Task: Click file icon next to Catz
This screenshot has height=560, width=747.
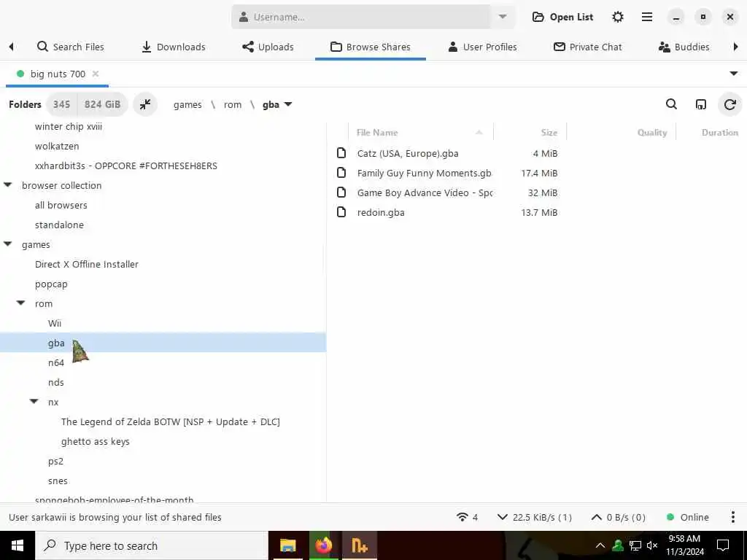Action: click(x=341, y=153)
